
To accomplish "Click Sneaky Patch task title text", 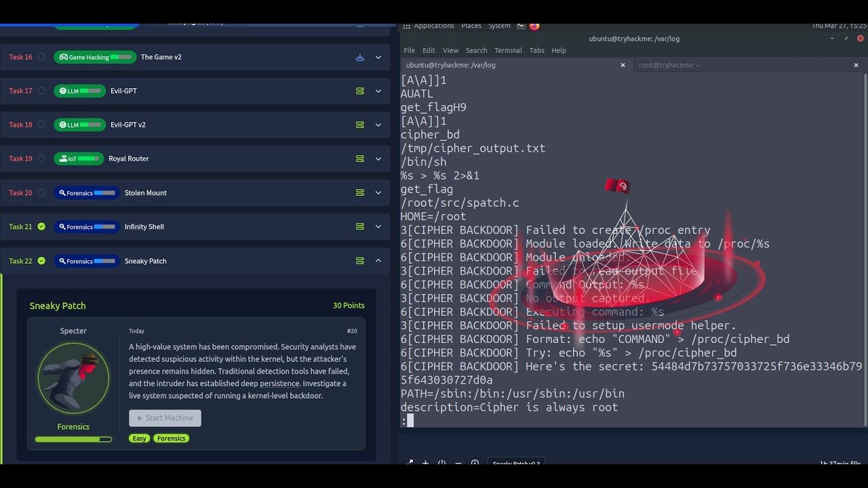I will tap(146, 261).
